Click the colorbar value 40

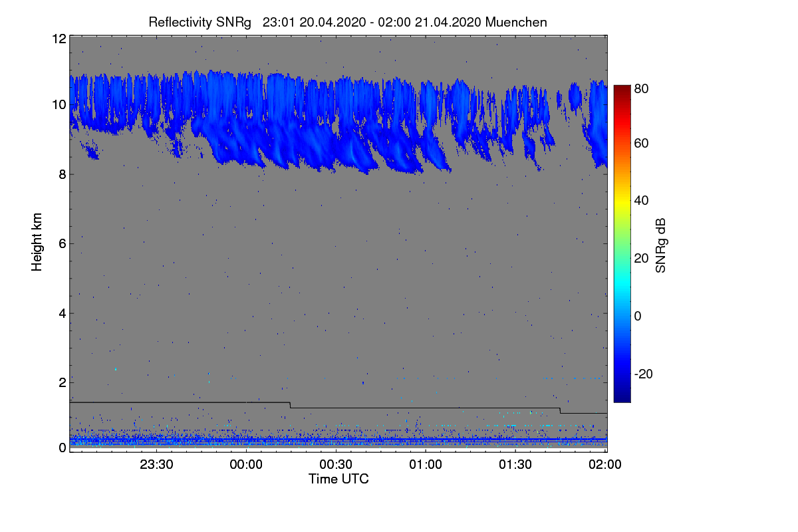click(641, 200)
